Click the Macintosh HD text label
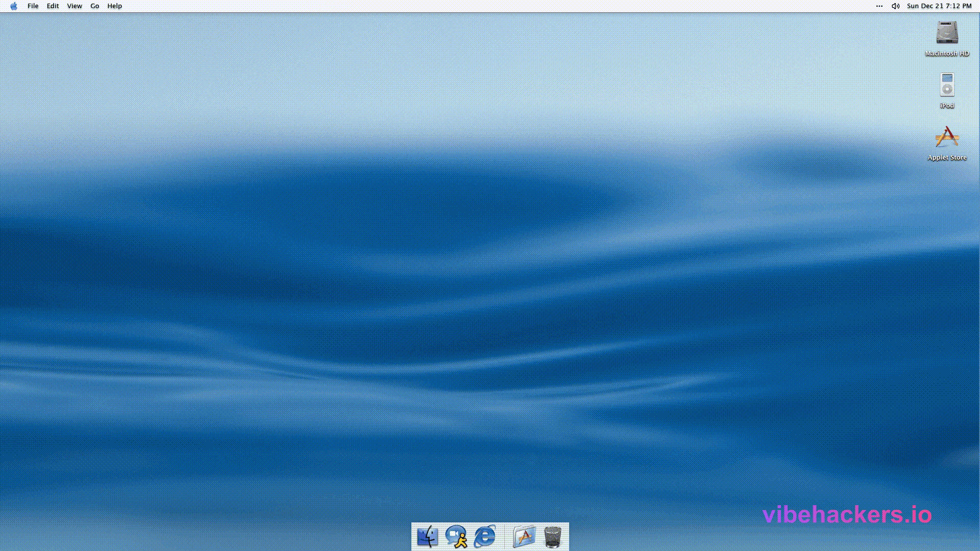This screenshot has height=551, width=980. pos(947,54)
